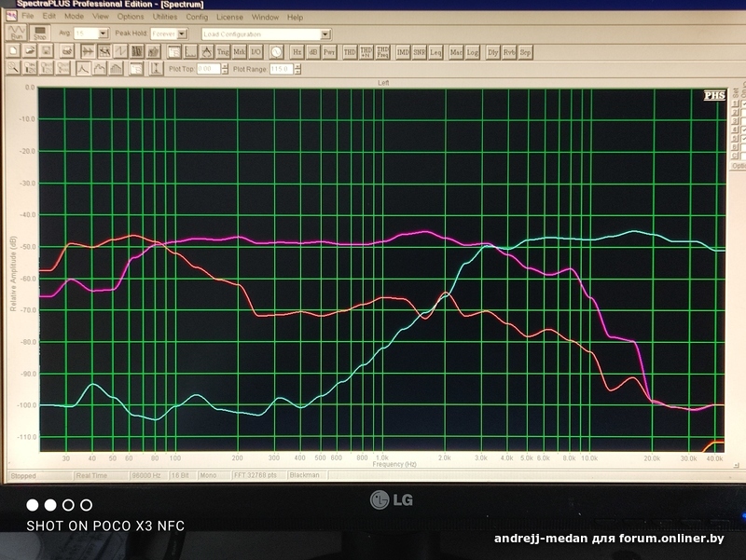Open the I/O device toolbar button
The width and height of the screenshot is (746, 560).
(x=256, y=52)
